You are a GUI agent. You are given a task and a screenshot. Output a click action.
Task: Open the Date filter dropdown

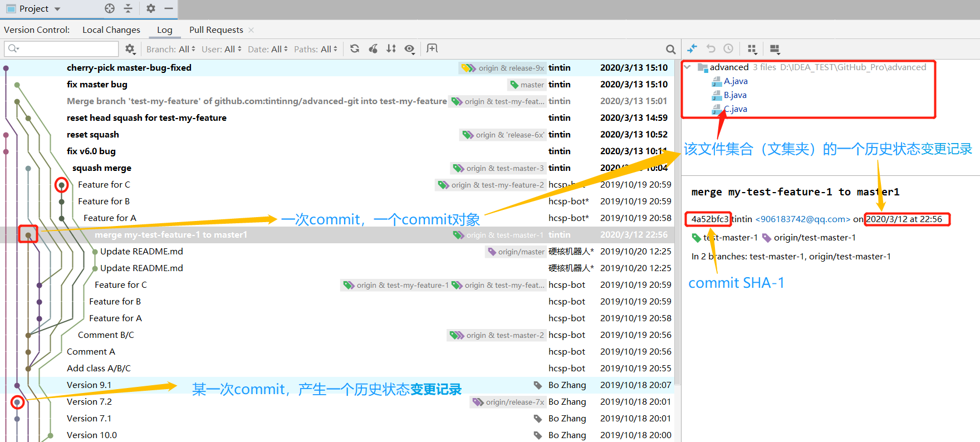click(x=267, y=49)
